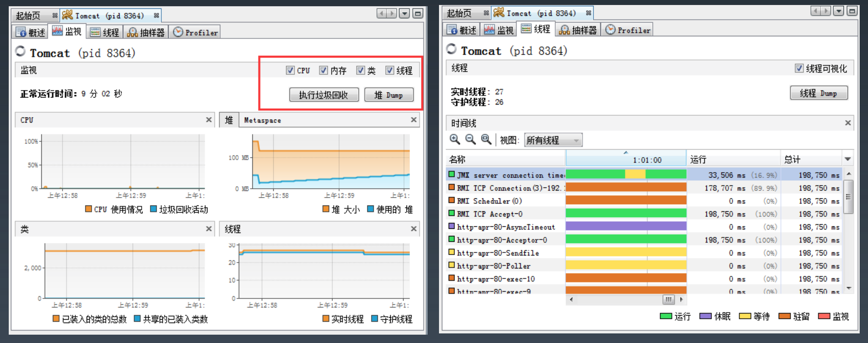Select http-apr-80-exec-10 thread row

[x=644, y=278]
